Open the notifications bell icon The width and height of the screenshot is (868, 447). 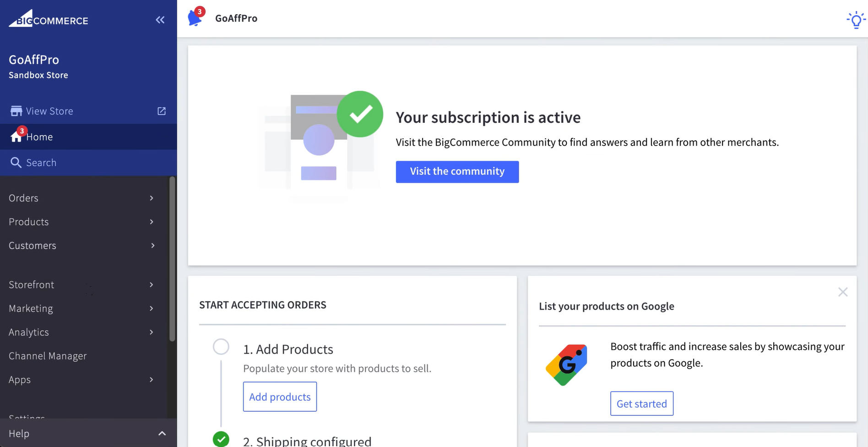[x=195, y=18]
